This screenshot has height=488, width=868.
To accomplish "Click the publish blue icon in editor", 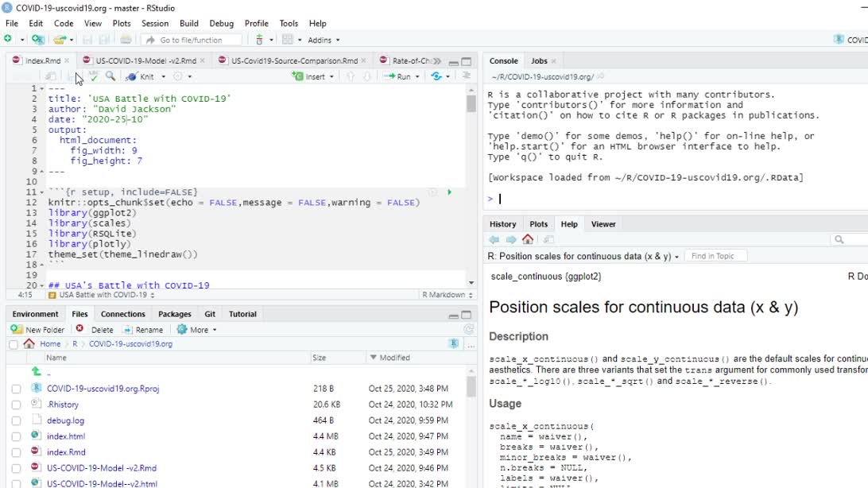I will tap(436, 76).
